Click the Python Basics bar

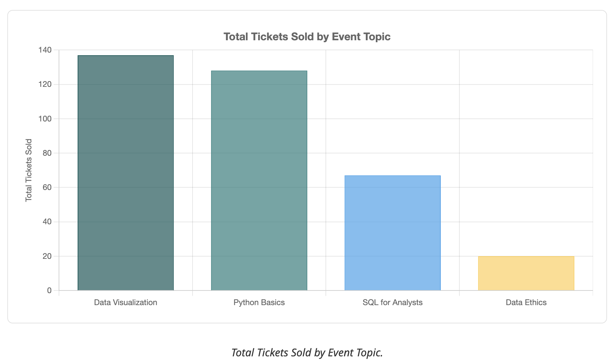tap(259, 180)
